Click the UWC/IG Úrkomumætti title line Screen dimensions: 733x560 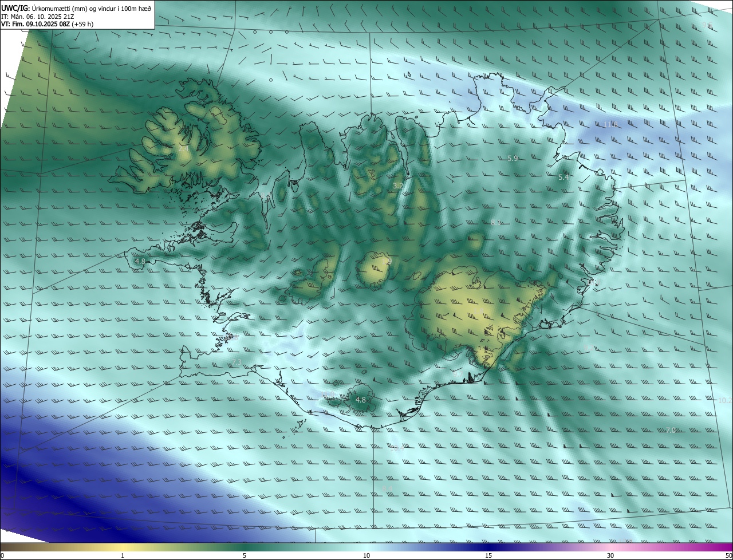[76, 8]
